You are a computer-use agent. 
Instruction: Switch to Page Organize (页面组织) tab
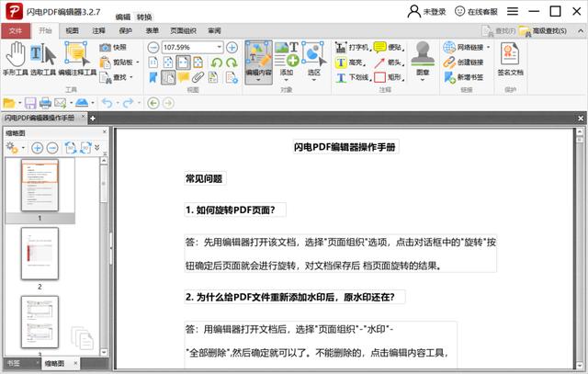click(183, 30)
